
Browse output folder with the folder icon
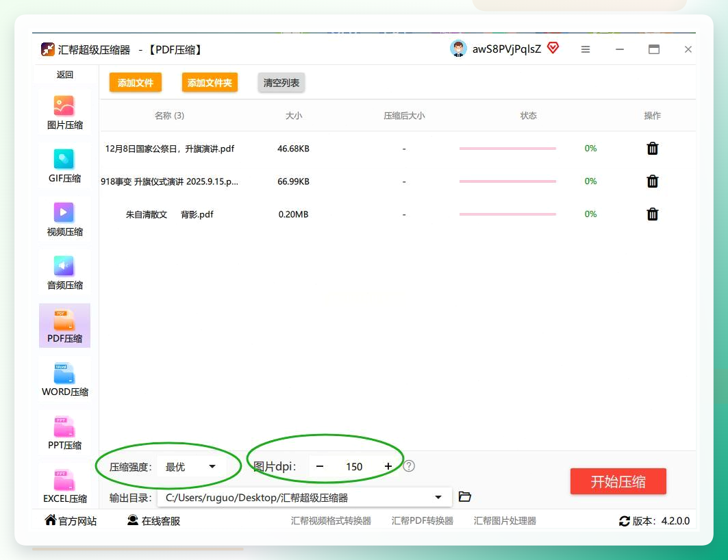(465, 496)
